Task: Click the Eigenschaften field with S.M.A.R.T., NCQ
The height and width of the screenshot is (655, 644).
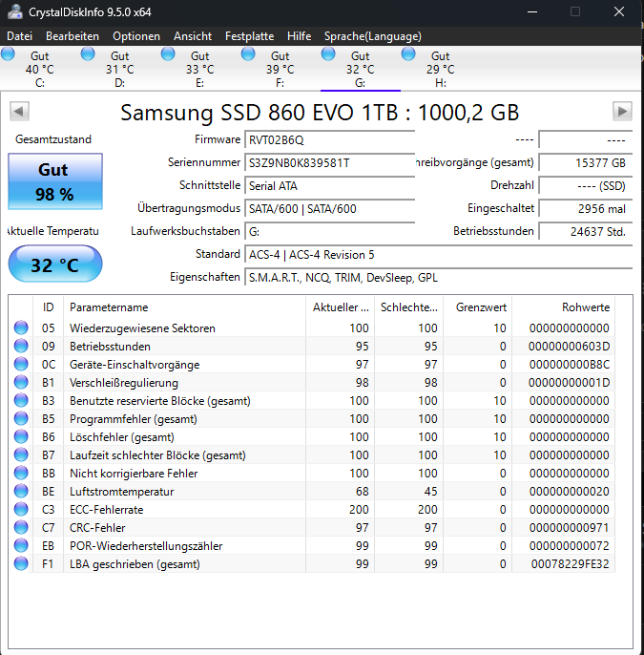Action: (439, 278)
